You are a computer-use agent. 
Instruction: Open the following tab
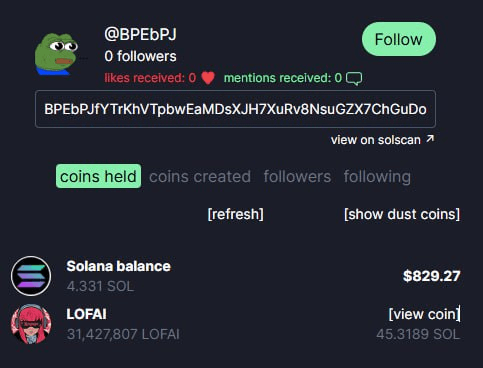tap(377, 177)
